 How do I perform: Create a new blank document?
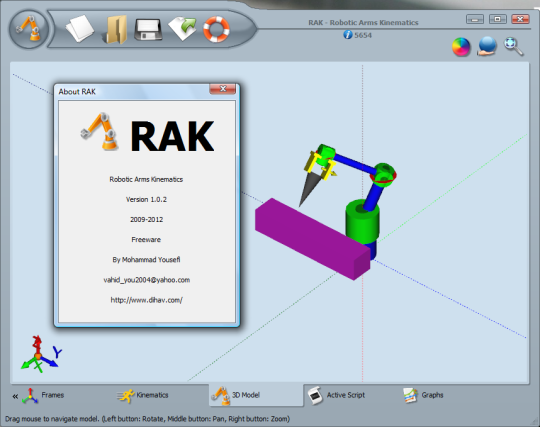pos(80,29)
